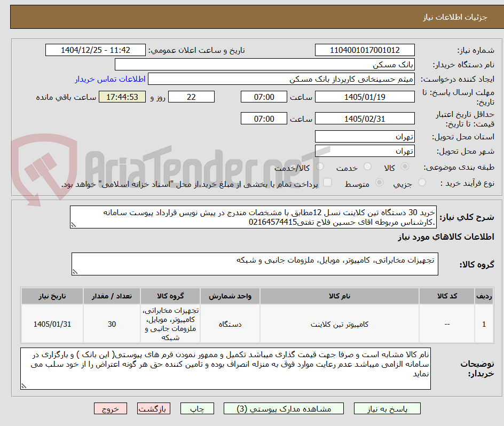Click the 'چاپ' print button
This screenshot has height=426, width=504.
(x=197, y=408)
